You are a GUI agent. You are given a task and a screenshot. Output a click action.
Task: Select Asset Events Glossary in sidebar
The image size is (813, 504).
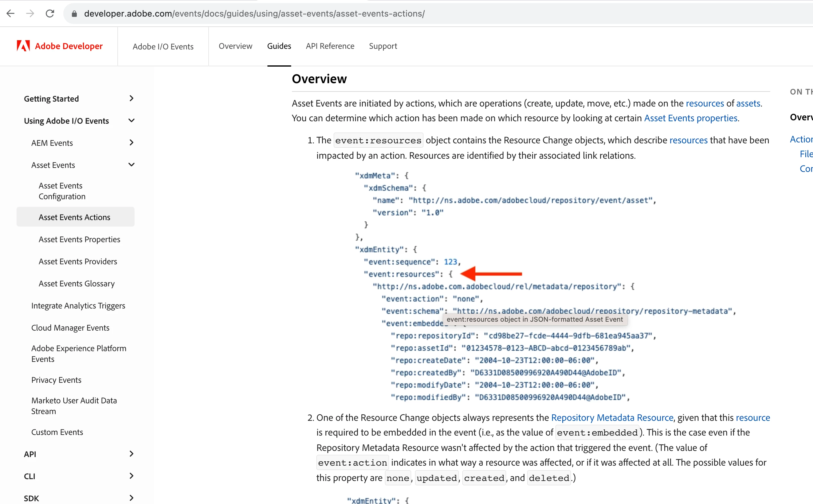click(x=77, y=283)
